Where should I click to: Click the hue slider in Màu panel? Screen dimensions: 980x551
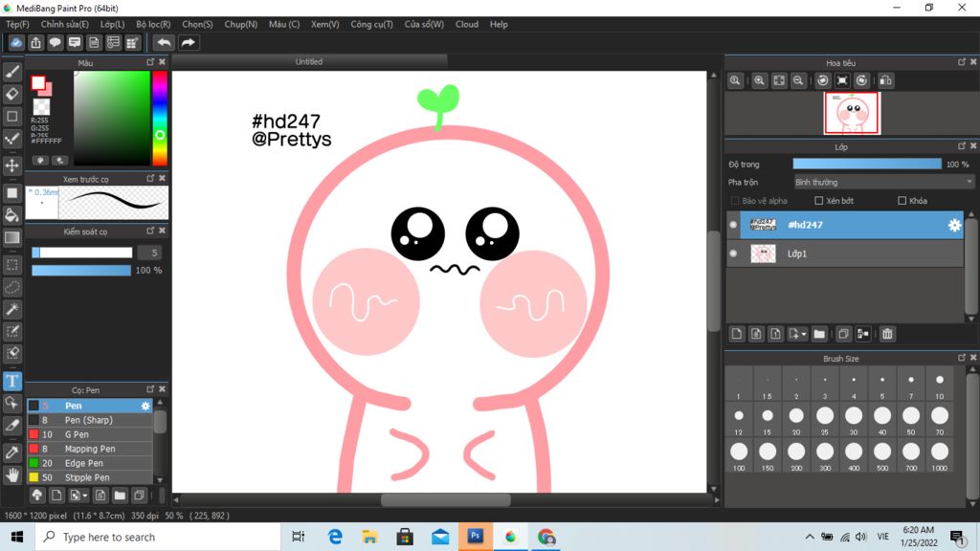tap(160, 118)
